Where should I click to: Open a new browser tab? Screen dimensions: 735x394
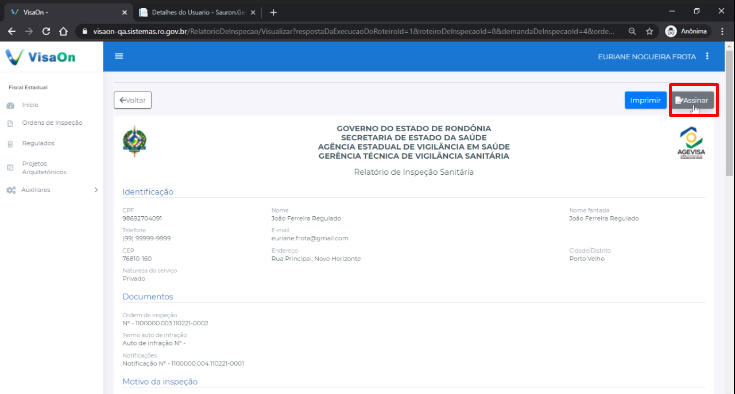pos(273,13)
